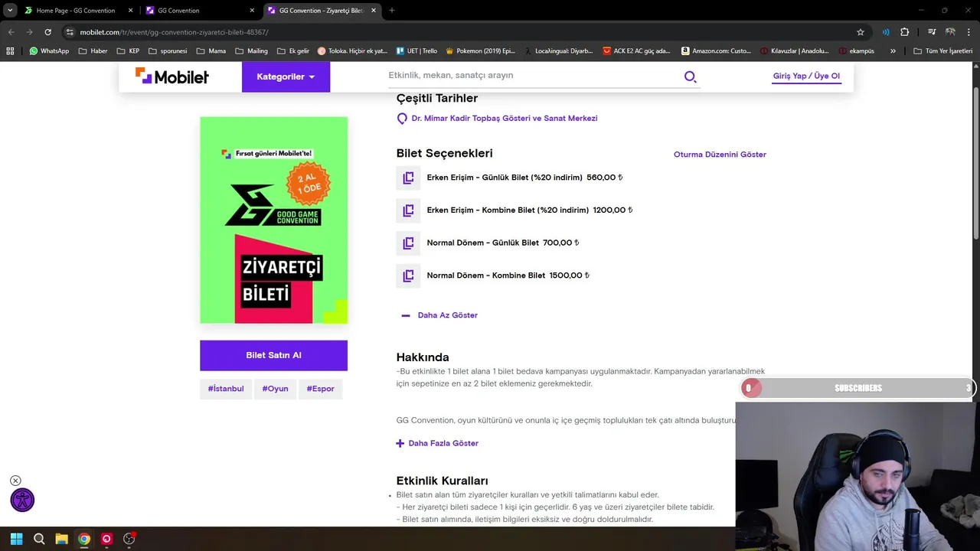Click Normal Dönem - Kombine Bilet 1500,00 text
Image resolution: width=980 pixels, height=551 pixels.
point(508,275)
